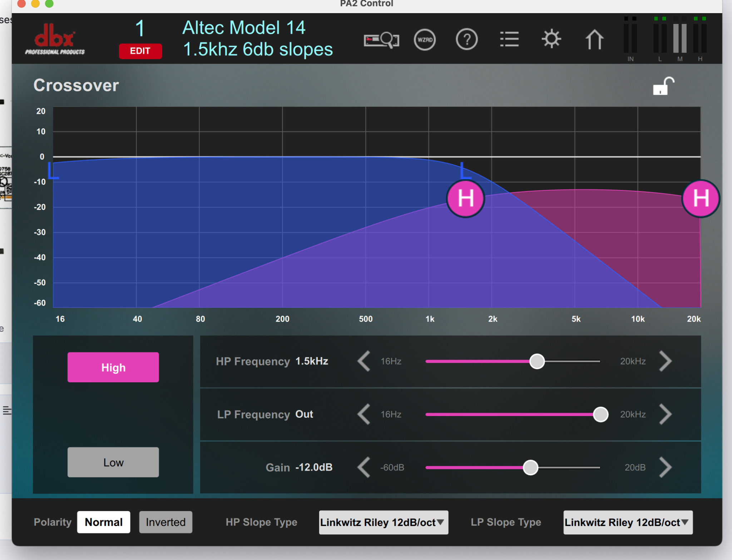Image resolution: width=732 pixels, height=560 pixels.
Task: Open the settings gear icon
Action: [x=551, y=39]
